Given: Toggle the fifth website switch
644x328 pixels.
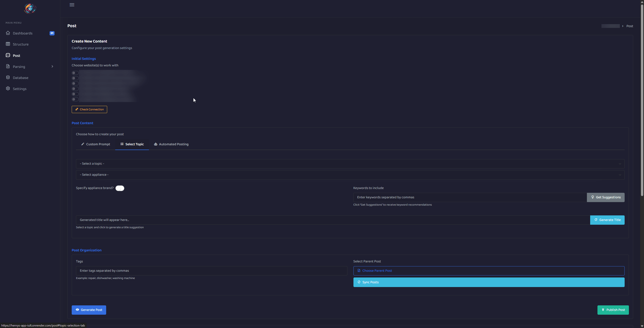Looking at the screenshot, I should tap(75, 94).
